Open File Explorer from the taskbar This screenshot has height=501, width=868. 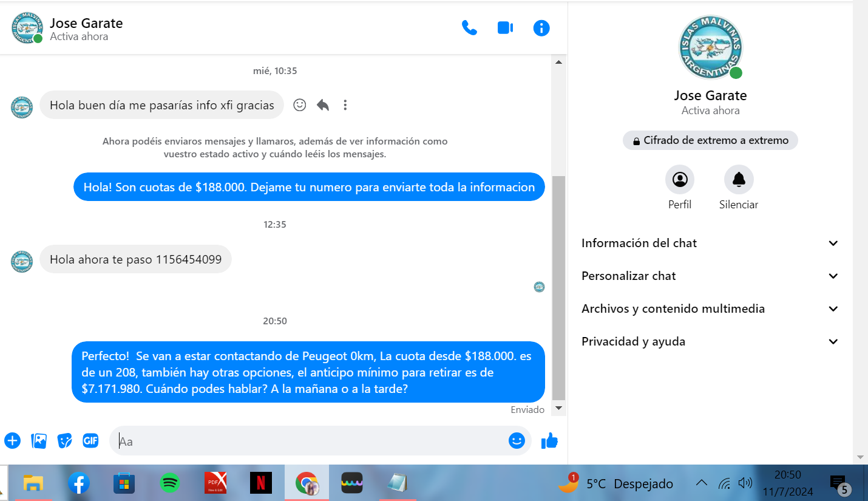pyautogui.click(x=33, y=483)
